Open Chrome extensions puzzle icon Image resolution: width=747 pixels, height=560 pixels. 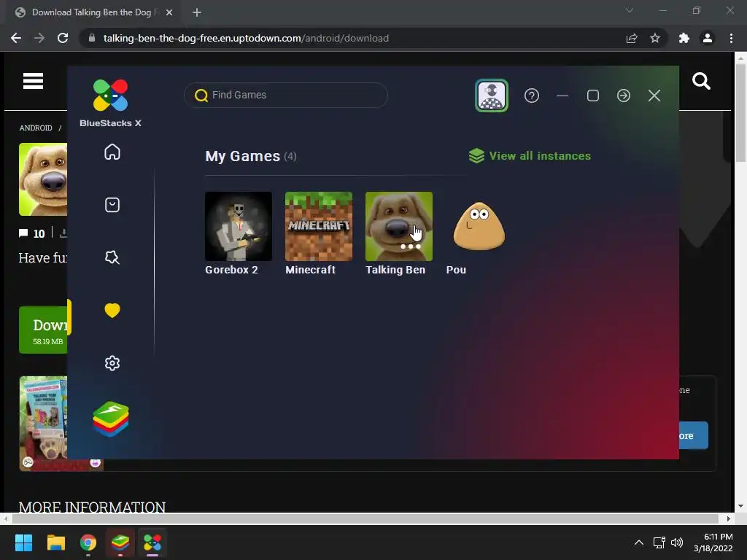click(x=684, y=38)
